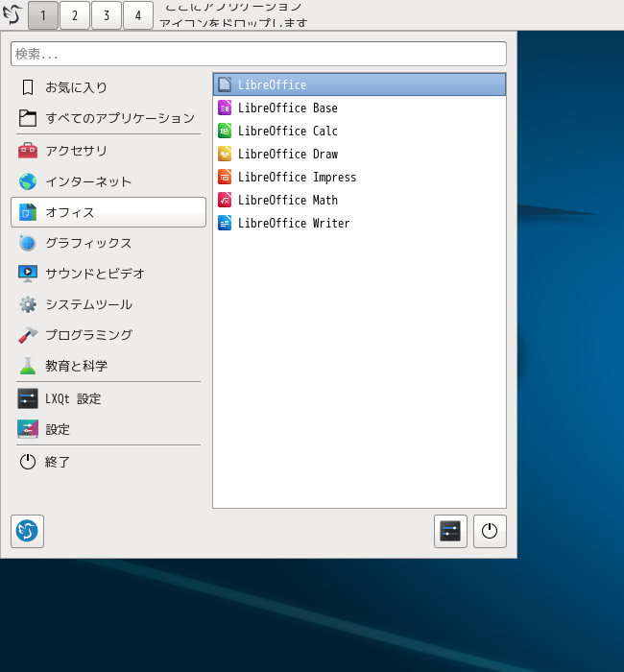Launch LibreOffice Calc
The image size is (624, 672).
coord(287,132)
